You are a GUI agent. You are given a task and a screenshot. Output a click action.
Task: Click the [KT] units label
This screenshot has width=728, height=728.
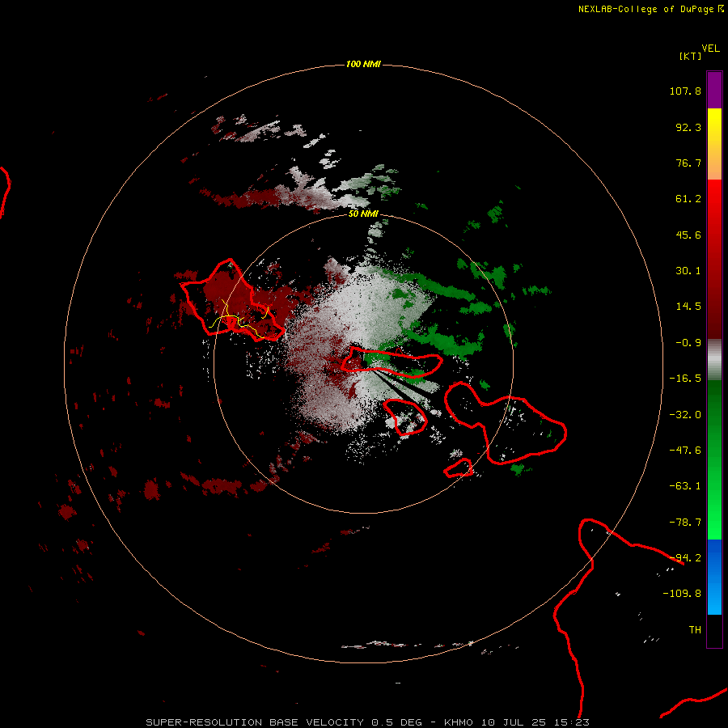pos(690,56)
